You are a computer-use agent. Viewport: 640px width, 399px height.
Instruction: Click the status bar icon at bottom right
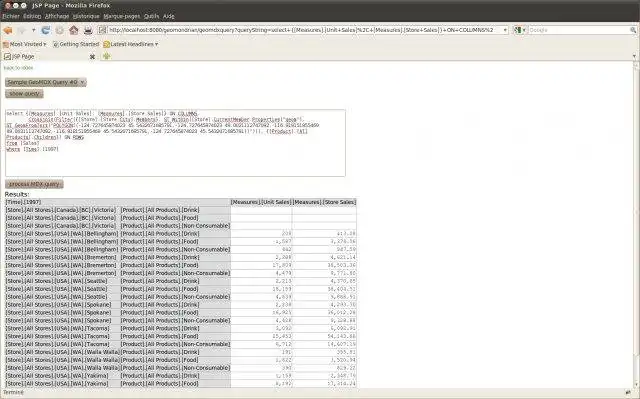[629, 393]
